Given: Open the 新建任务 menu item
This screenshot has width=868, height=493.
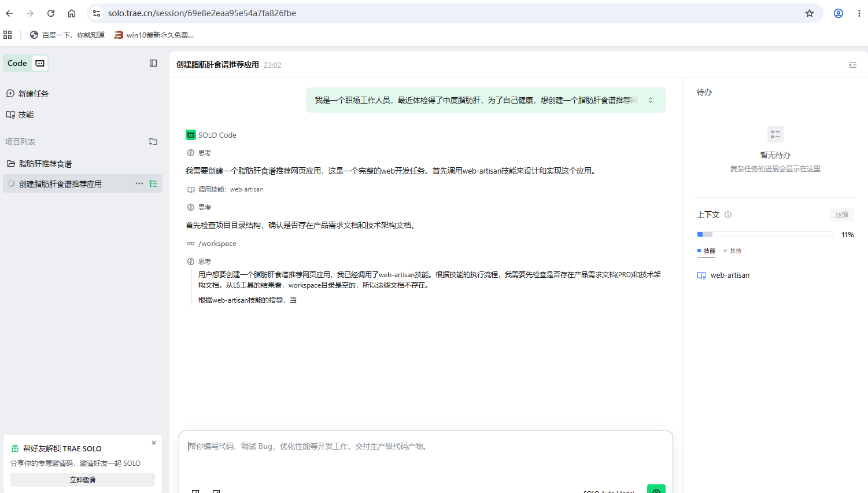Looking at the screenshot, I should click(33, 94).
